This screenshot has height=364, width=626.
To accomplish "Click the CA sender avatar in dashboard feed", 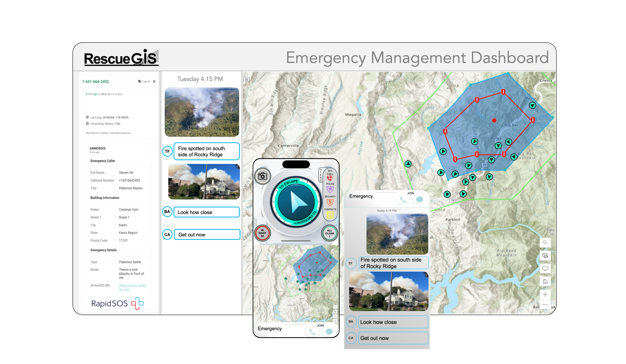I will coord(167,235).
